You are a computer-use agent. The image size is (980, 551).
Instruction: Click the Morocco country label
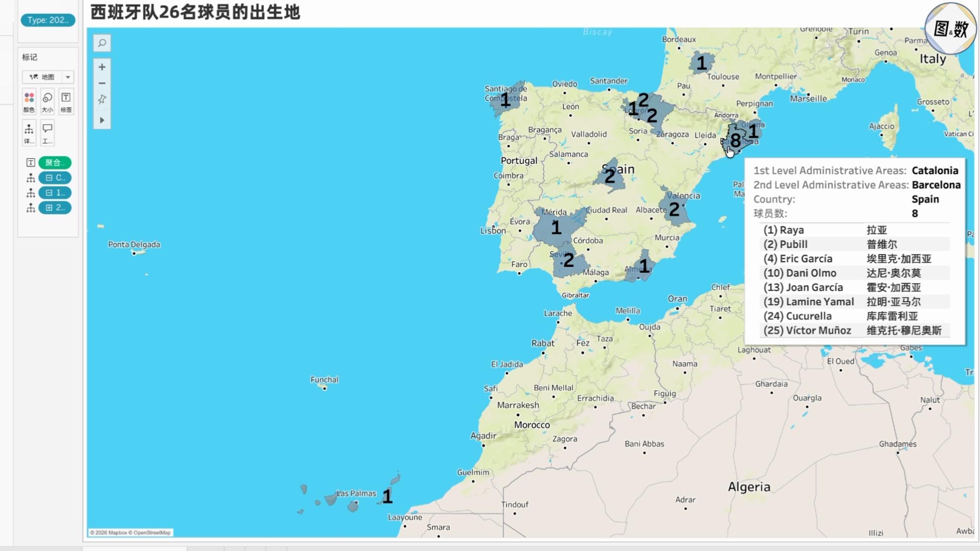[x=532, y=425]
